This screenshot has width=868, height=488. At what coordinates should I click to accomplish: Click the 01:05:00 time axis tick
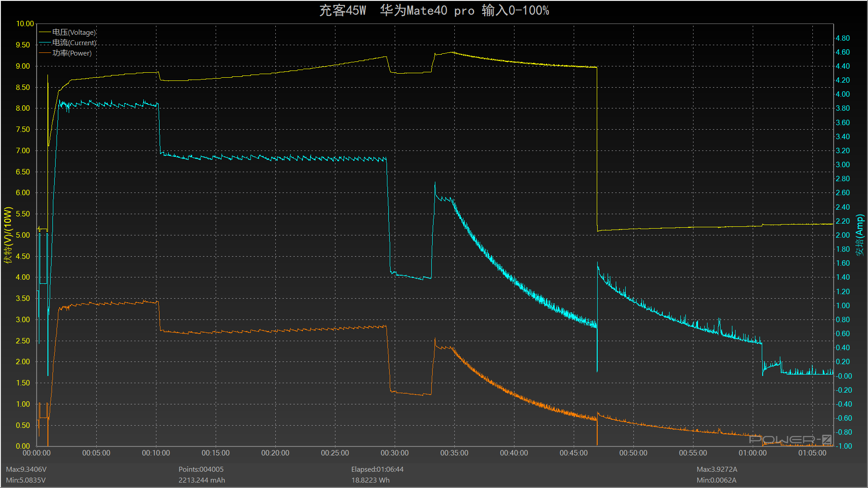tap(812, 453)
